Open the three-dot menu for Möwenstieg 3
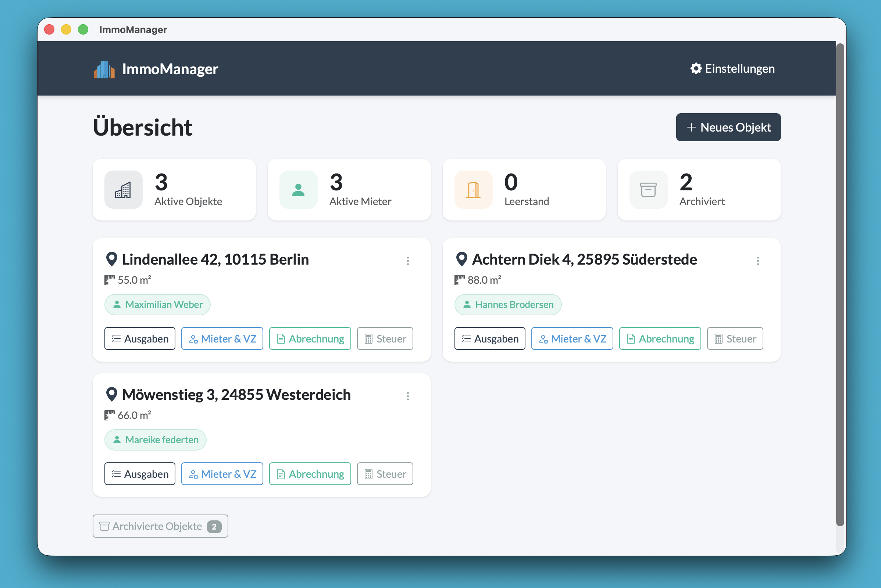 [408, 397]
